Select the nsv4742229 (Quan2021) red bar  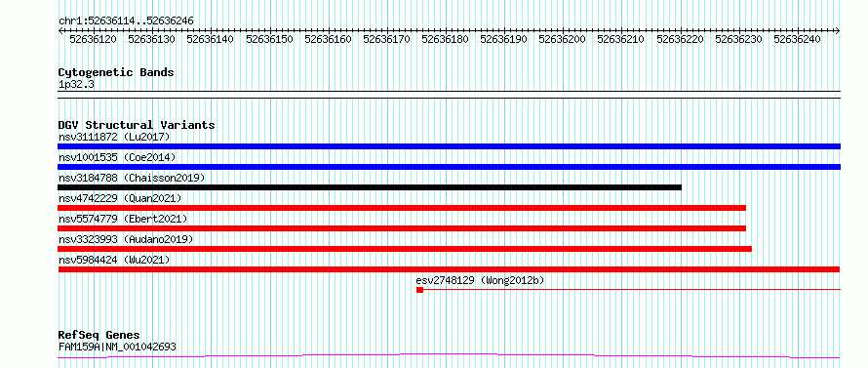(402, 208)
